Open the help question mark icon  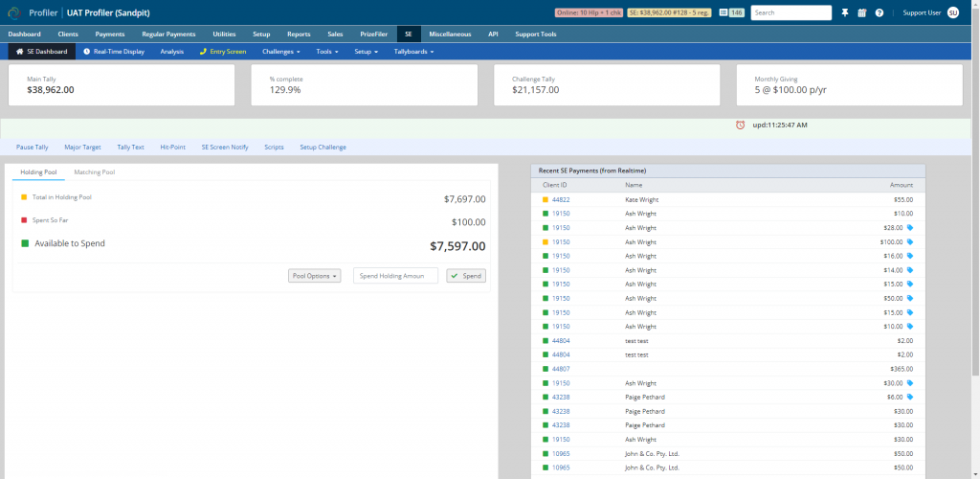click(880, 12)
